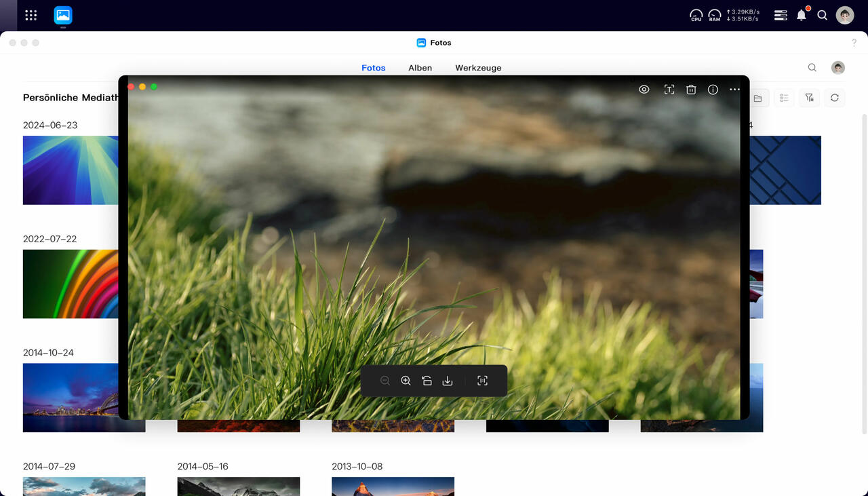The image size is (868, 496).
Task: Switch to the Fotos tab
Action: pyautogui.click(x=374, y=68)
